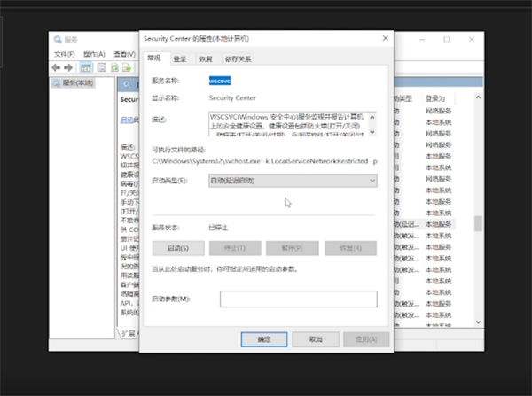Switch to the 登录 tab
The height and width of the screenshot is (396, 532).
pyautogui.click(x=180, y=59)
